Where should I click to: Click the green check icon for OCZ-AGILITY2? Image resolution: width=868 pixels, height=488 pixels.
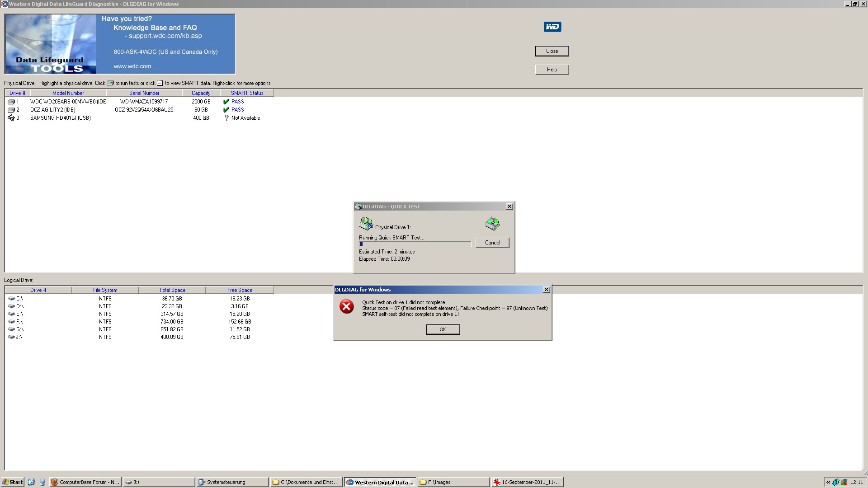click(x=226, y=110)
